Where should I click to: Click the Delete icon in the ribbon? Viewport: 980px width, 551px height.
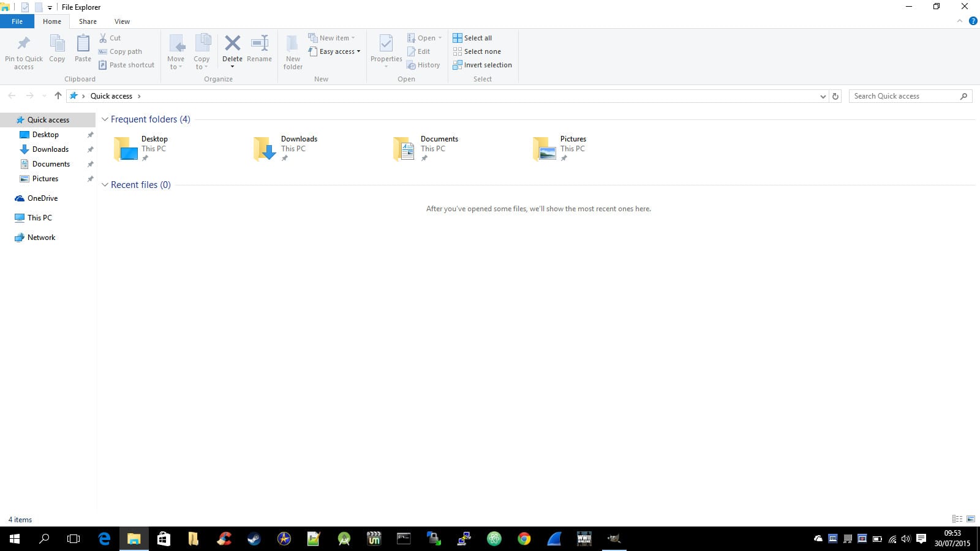[x=232, y=44]
